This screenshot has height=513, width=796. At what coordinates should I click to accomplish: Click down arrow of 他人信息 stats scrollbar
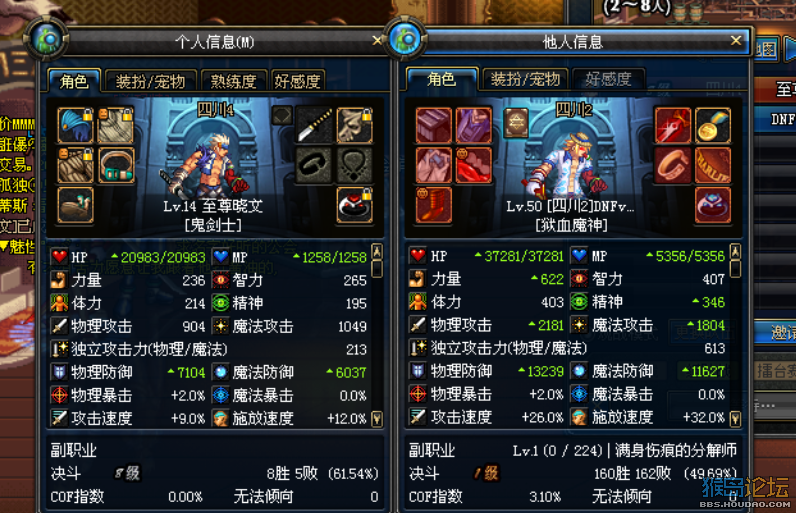[735, 419]
